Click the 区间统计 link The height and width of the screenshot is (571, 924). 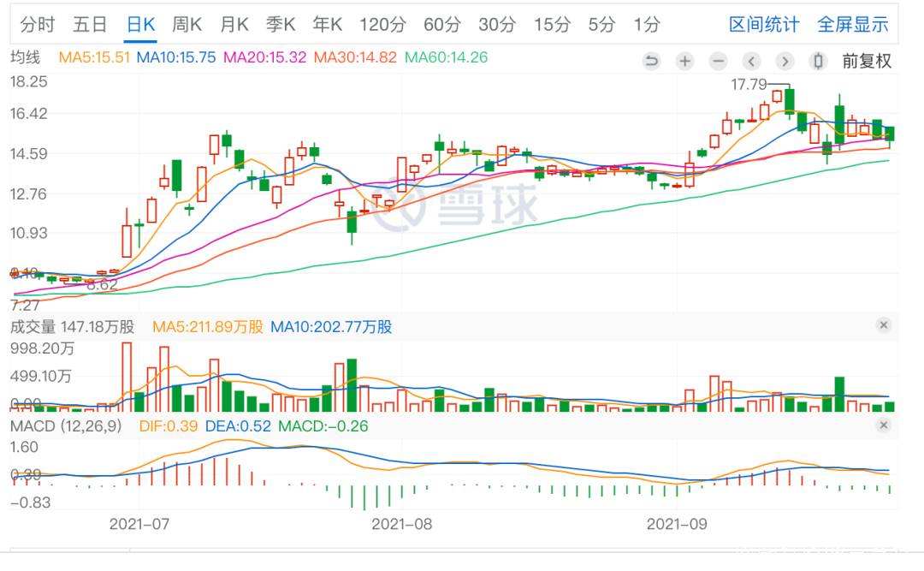pyautogui.click(x=764, y=25)
